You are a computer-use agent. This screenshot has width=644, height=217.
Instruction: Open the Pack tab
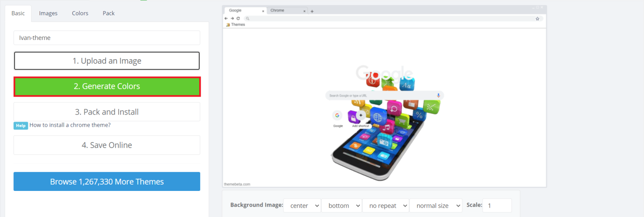pos(108,13)
